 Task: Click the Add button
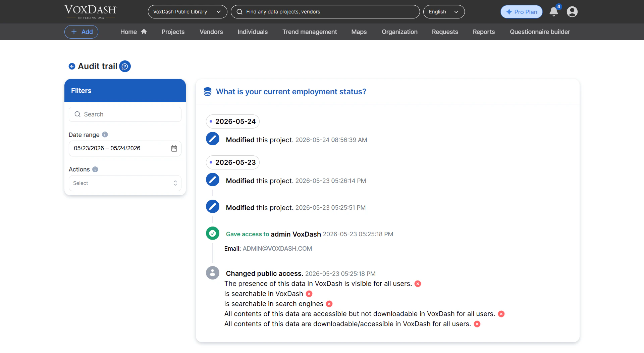point(81,32)
